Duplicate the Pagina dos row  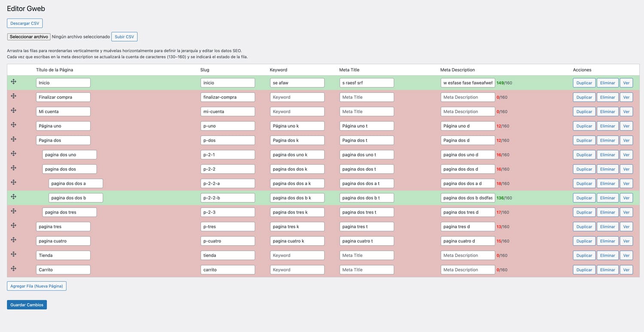(x=584, y=140)
